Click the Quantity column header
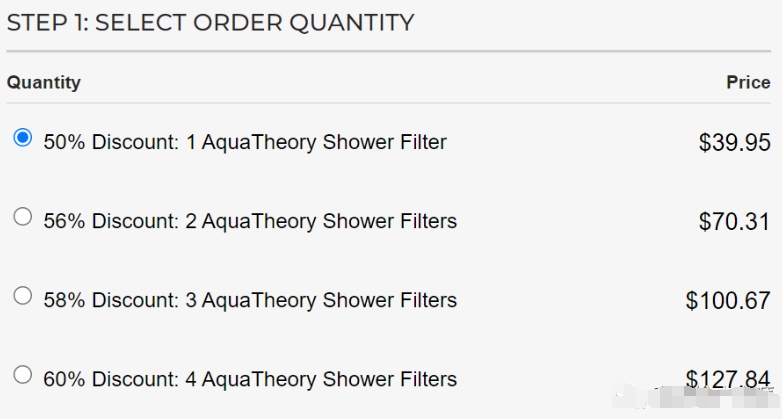The height and width of the screenshot is (419, 782). coord(43,82)
